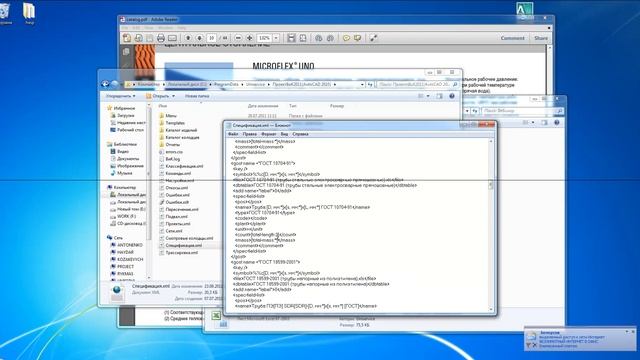Open Формат menu in Notepad
This screenshot has width=640, height=360.
click(x=268, y=134)
